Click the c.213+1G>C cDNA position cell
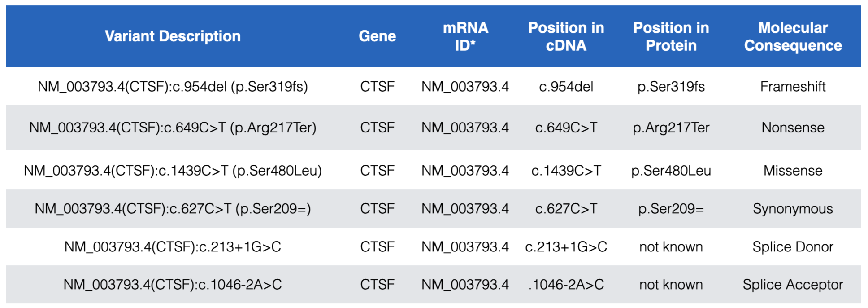The height and width of the screenshot is (308, 868). (566, 247)
